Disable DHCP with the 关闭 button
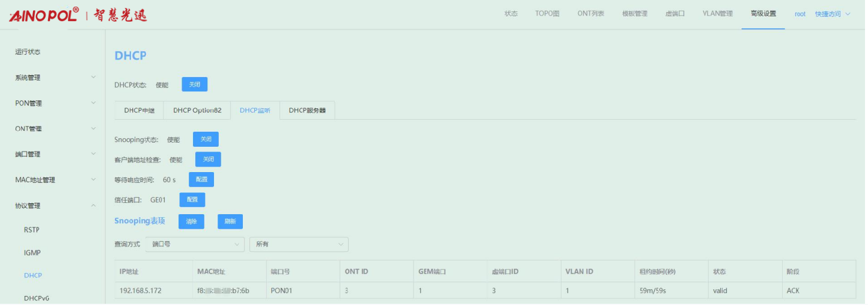 click(194, 85)
